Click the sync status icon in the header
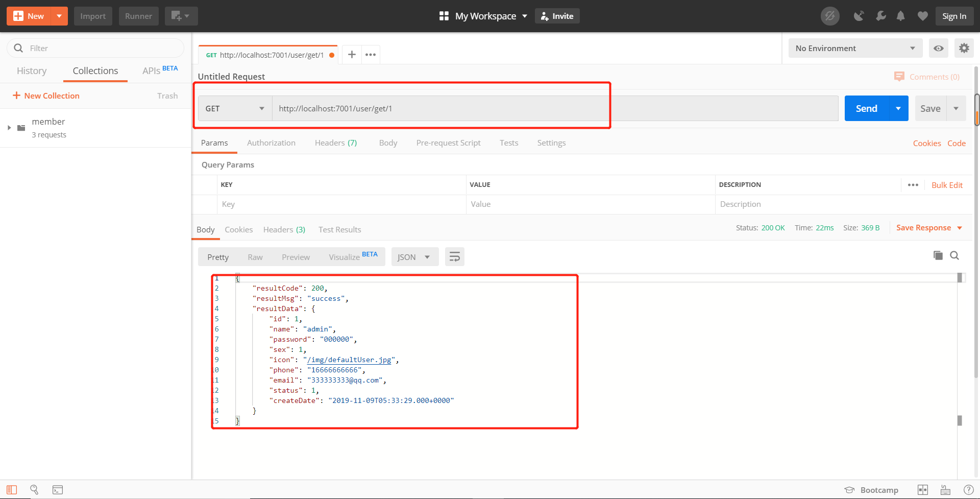 click(x=830, y=16)
